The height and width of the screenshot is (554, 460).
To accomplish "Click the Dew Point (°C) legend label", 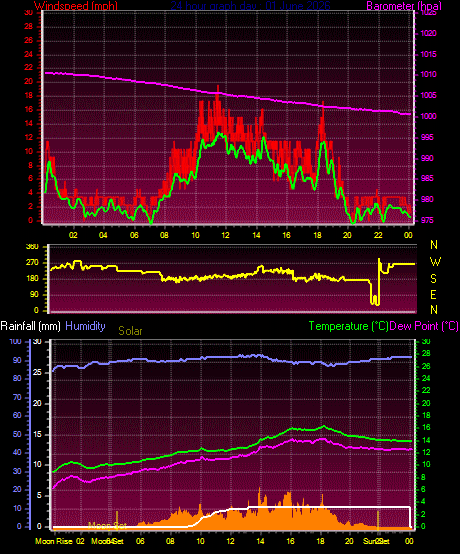I will [x=424, y=326].
